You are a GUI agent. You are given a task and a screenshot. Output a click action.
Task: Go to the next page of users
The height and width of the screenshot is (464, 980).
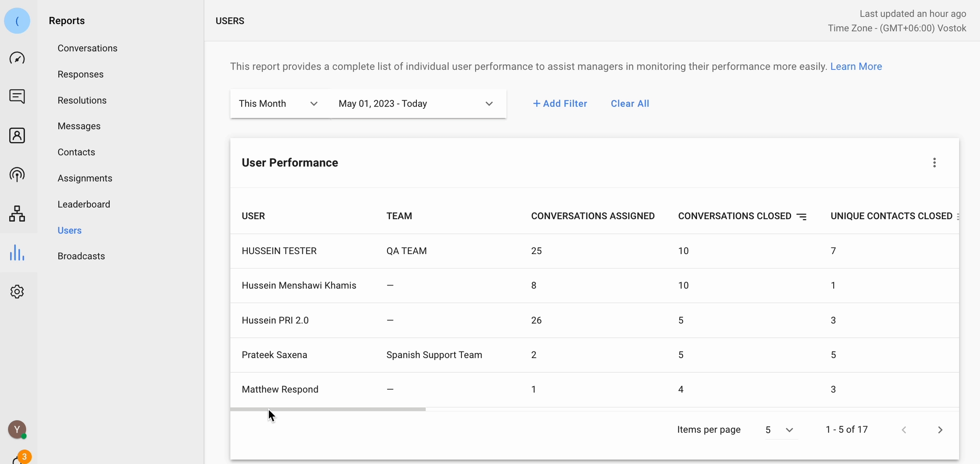pyautogui.click(x=940, y=430)
